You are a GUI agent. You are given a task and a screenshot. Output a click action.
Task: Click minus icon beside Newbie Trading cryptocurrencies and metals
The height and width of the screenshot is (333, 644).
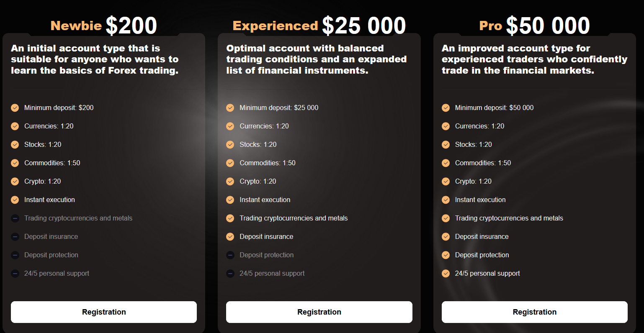pos(15,218)
